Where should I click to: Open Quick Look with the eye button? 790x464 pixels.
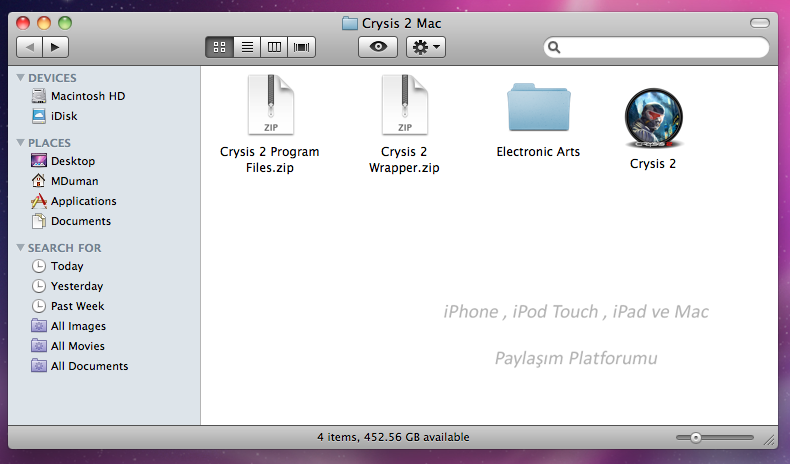[x=378, y=47]
